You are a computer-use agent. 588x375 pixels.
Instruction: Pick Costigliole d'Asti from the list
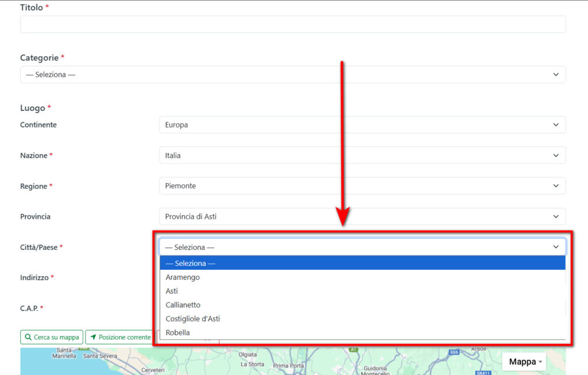(x=193, y=319)
